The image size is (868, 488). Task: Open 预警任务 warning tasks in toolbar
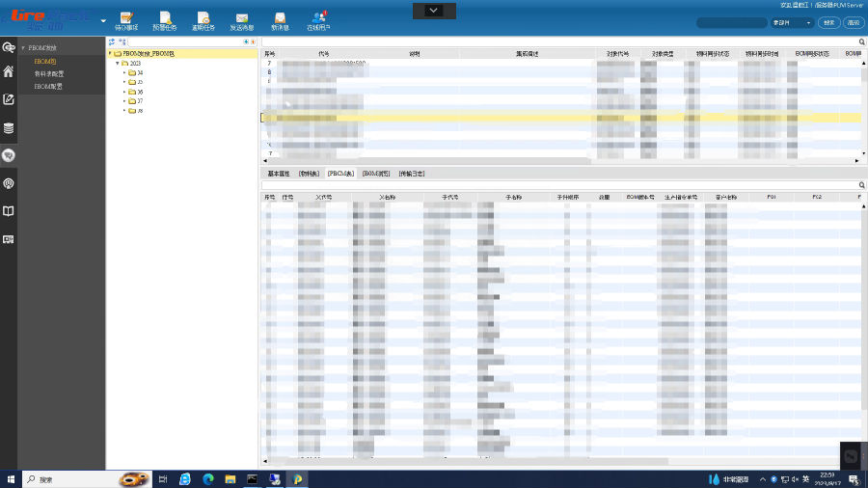pyautogui.click(x=165, y=20)
